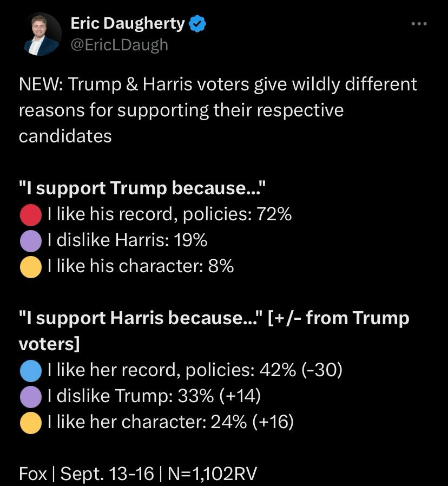Select the "I support Trump because..." heading
The width and height of the screenshot is (448, 486).
coord(143,188)
